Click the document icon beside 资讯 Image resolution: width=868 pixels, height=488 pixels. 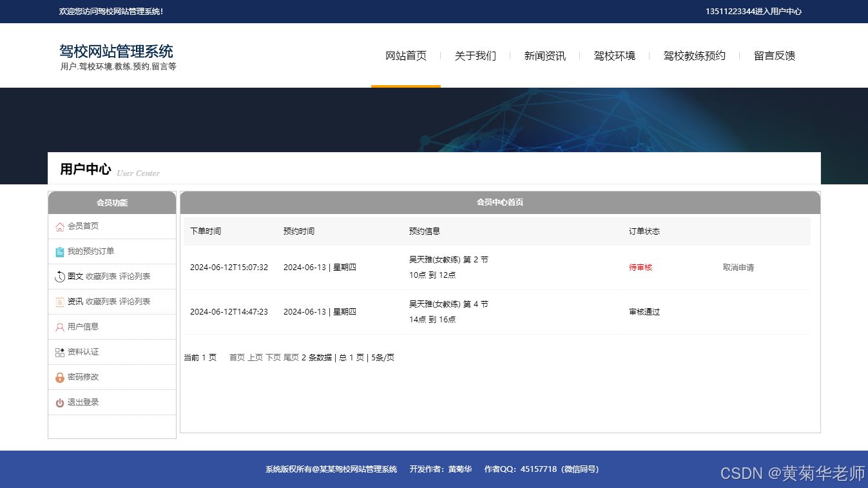click(60, 302)
